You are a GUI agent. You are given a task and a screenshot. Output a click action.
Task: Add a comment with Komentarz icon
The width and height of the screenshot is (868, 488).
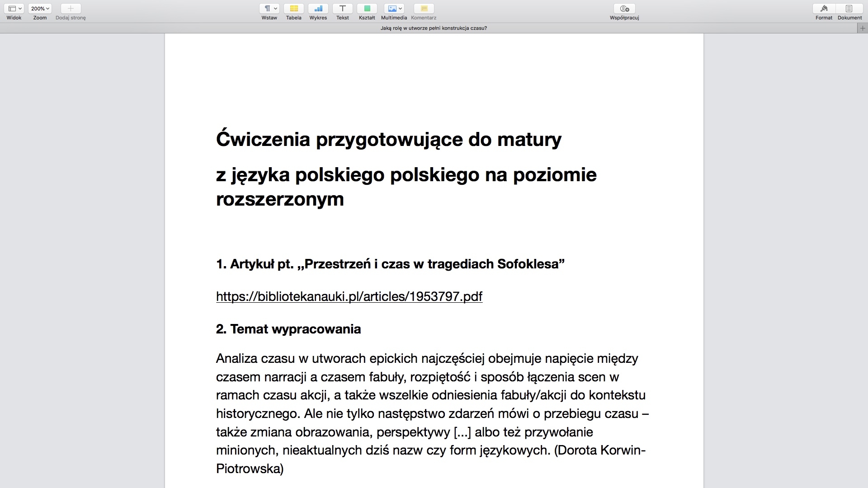pyautogui.click(x=424, y=9)
